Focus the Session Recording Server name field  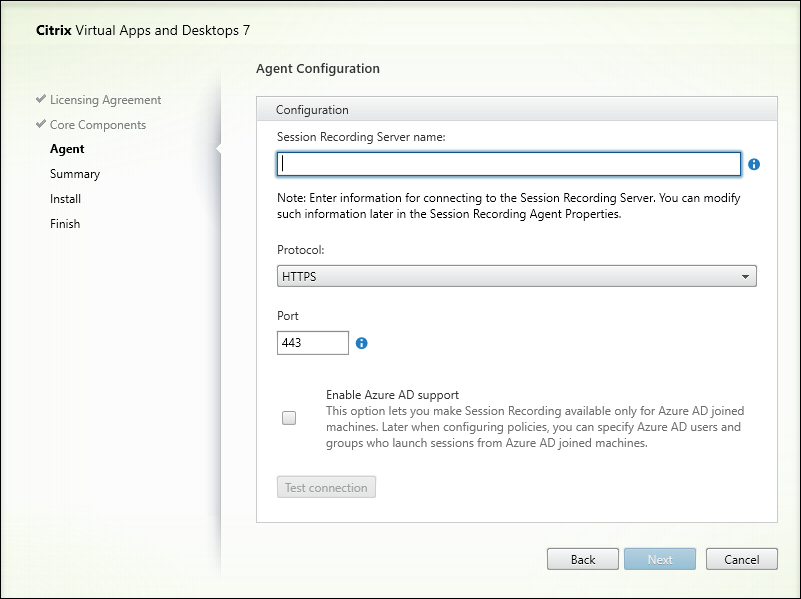tap(508, 164)
